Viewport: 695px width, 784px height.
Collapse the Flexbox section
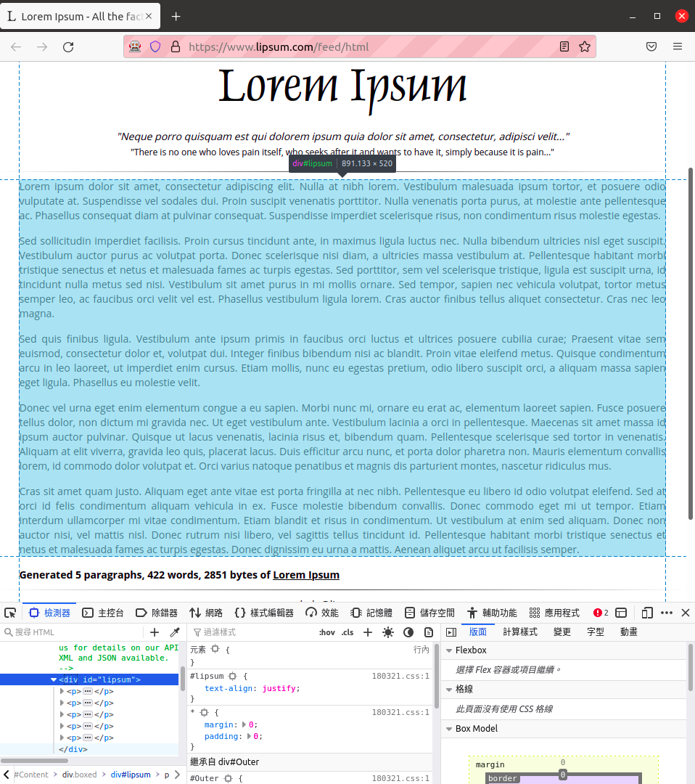(x=449, y=650)
